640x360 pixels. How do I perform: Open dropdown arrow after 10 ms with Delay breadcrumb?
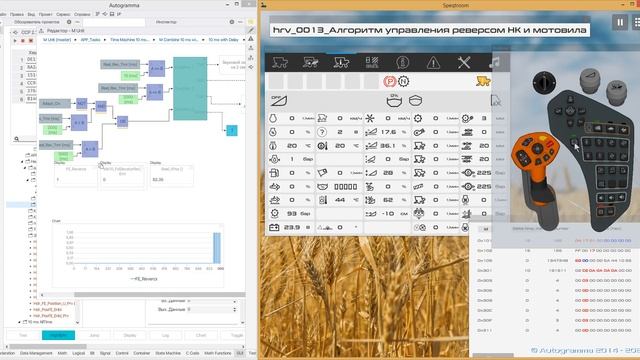pyautogui.click(x=244, y=40)
